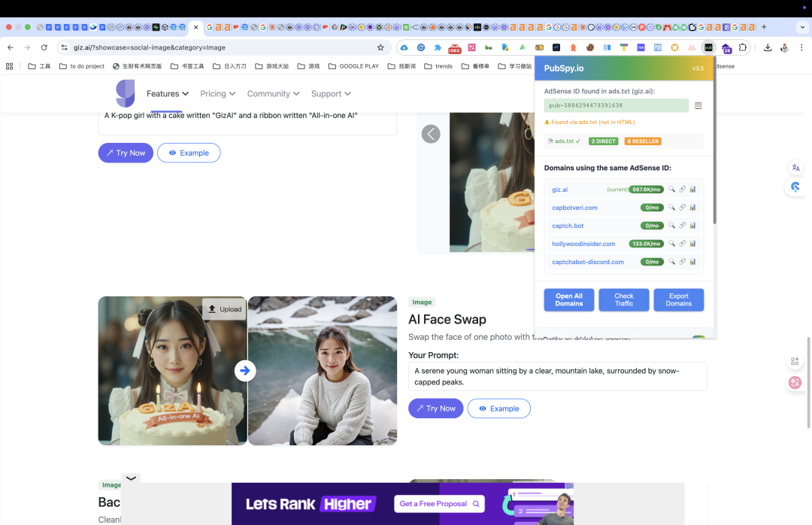
Task: Open the trends bookmarks folder
Action: click(x=438, y=66)
